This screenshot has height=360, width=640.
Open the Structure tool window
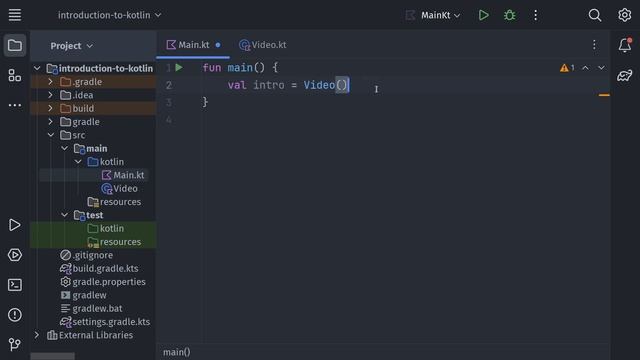pyautogui.click(x=15, y=75)
